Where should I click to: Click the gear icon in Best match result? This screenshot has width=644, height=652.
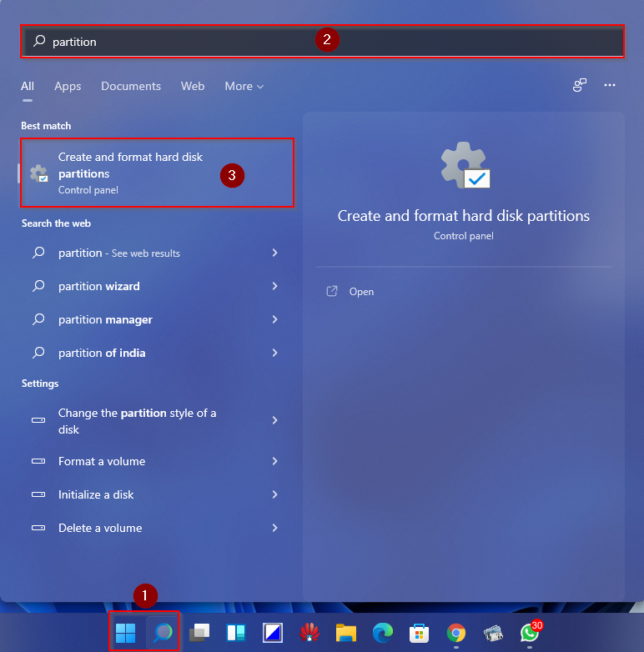click(39, 173)
